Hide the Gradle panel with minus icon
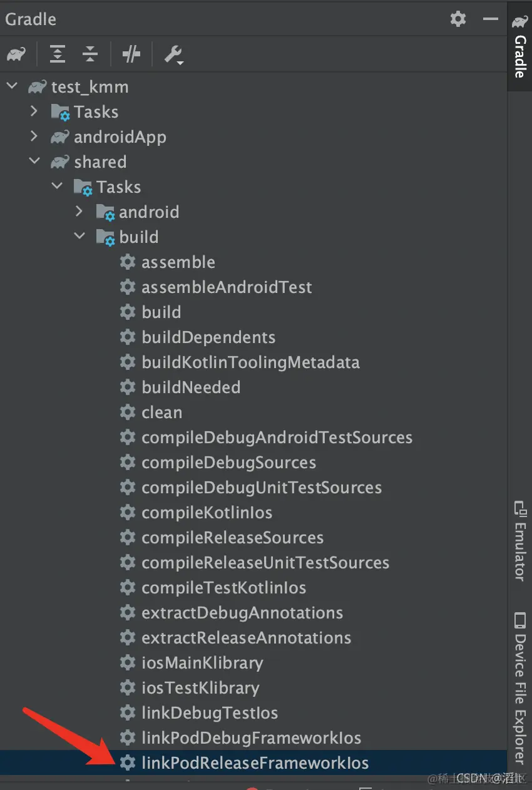This screenshot has height=790, width=532. coord(491,19)
